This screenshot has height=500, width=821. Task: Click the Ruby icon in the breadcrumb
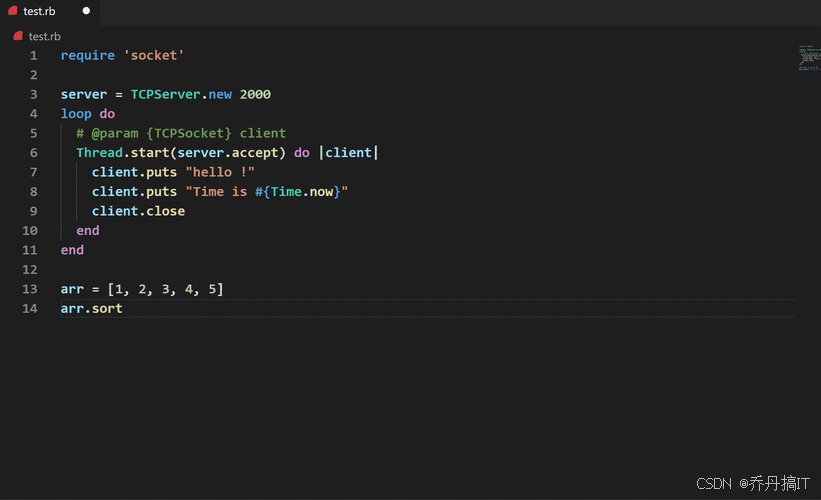point(18,36)
